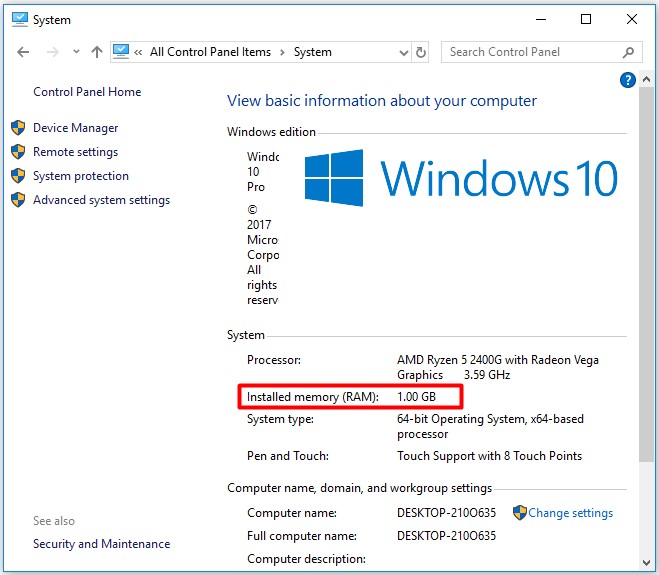Click the 64-bit Operating System text
Viewport: 659px width, 575px height.
[490, 426]
